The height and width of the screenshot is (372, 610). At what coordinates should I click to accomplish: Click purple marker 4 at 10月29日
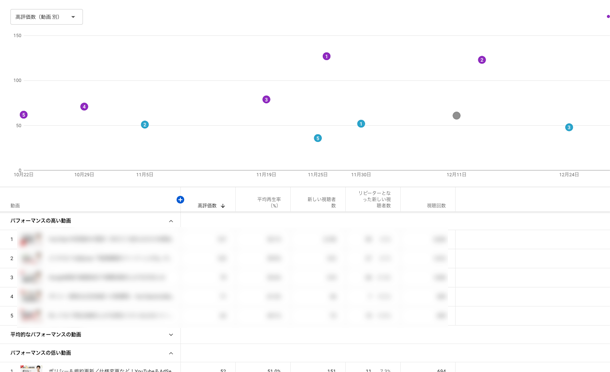click(x=84, y=107)
